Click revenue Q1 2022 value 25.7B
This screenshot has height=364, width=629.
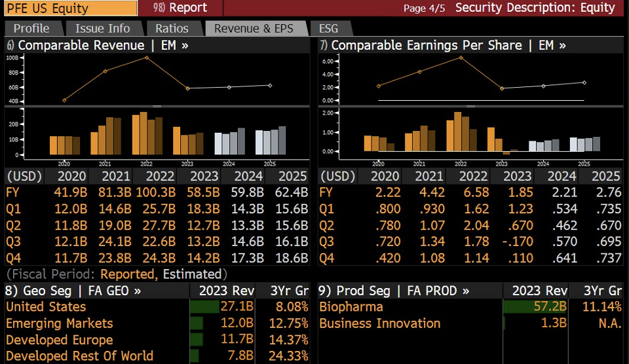[159, 209]
